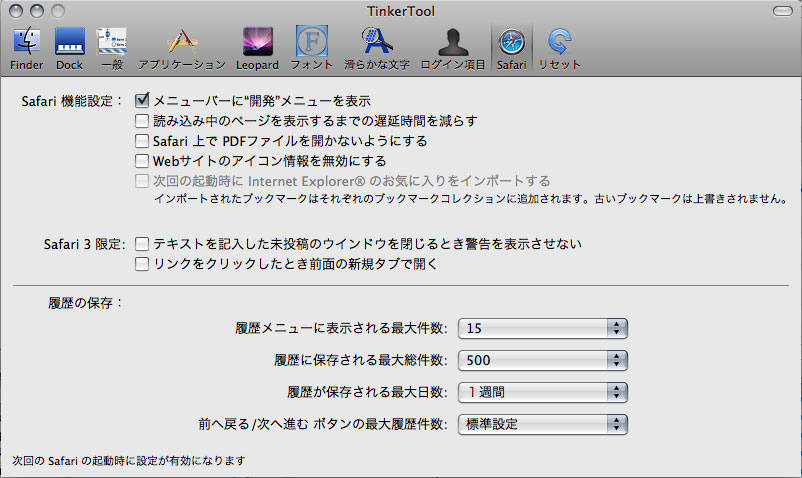Open the アプリケーション pane icon
Viewport: 802px width, 478px height.
click(182, 41)
